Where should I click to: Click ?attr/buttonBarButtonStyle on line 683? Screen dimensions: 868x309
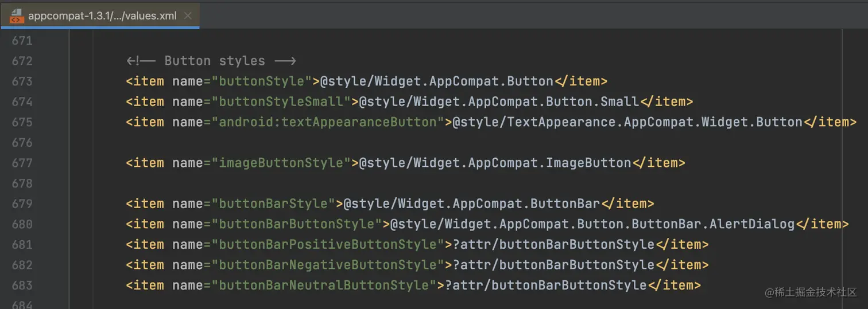click(x=546, y=285)
